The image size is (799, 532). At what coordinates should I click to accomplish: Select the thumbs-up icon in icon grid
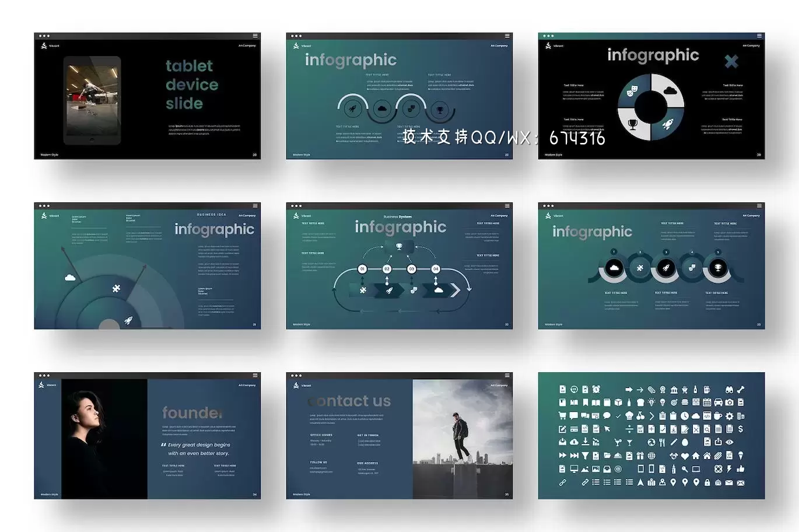(x=741, y=468)
